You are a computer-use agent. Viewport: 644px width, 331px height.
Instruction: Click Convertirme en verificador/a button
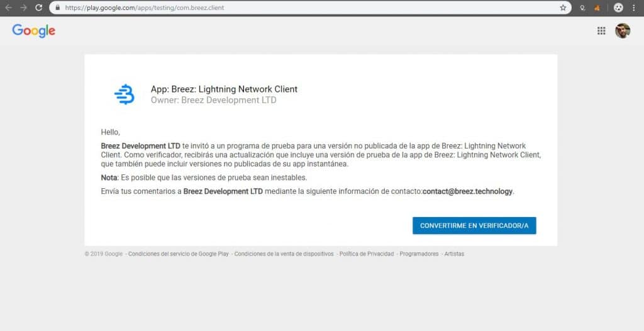(x=474, y=226)
